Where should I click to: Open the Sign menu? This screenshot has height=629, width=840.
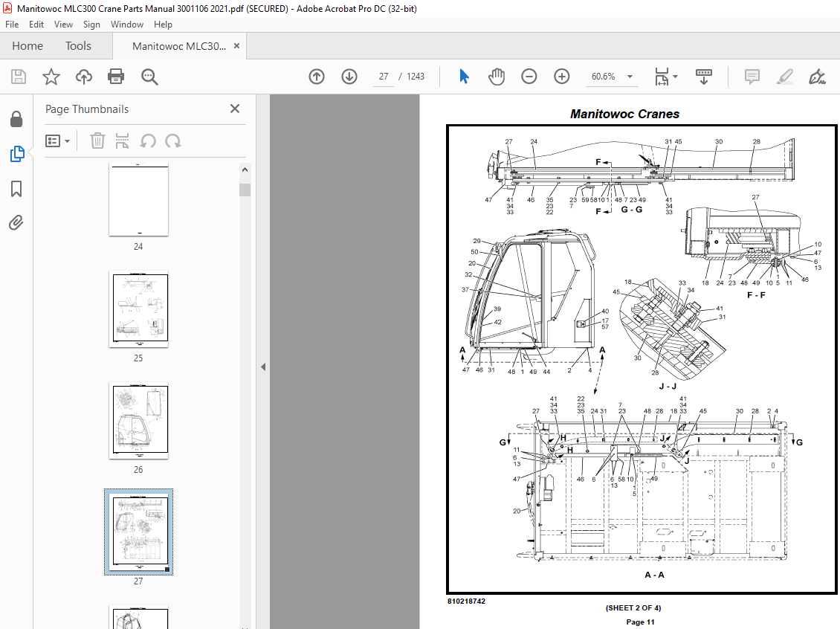click(x=91, y=24)
